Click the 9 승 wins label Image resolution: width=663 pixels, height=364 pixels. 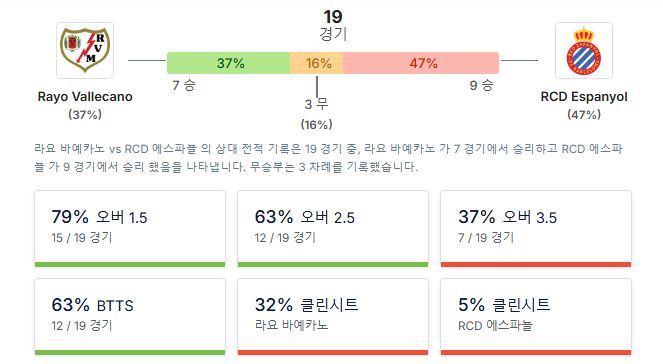(482, 85)
